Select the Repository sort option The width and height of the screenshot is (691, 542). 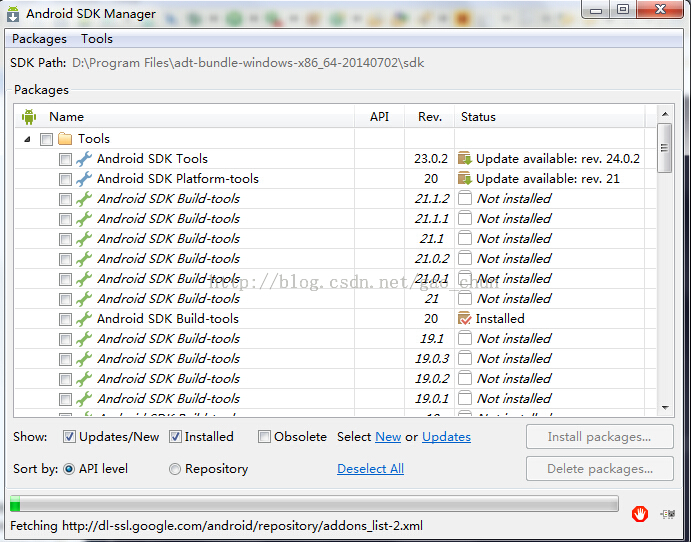pyautogui.click(x=175, y=469)
